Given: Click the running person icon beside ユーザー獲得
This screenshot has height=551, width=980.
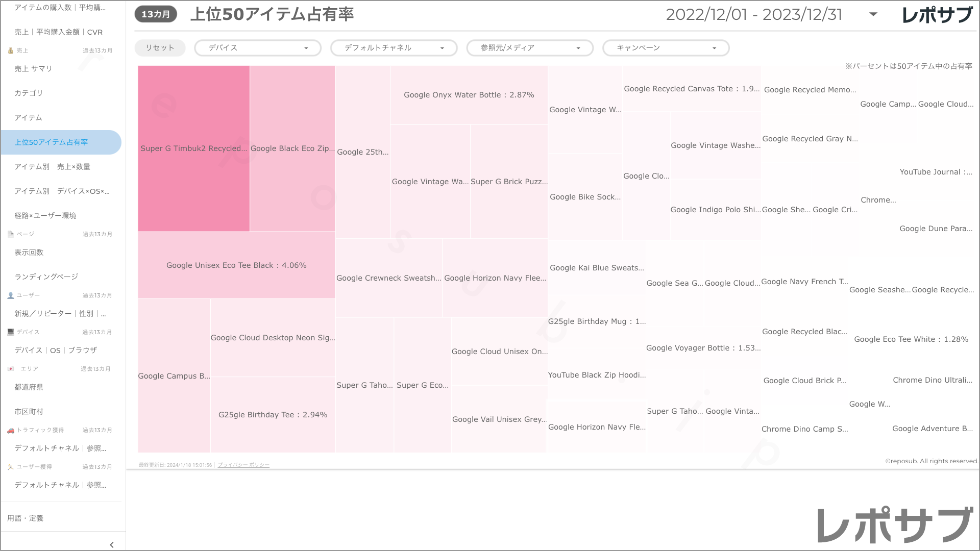Looking at the screenshot, I should tap(10, 467).
